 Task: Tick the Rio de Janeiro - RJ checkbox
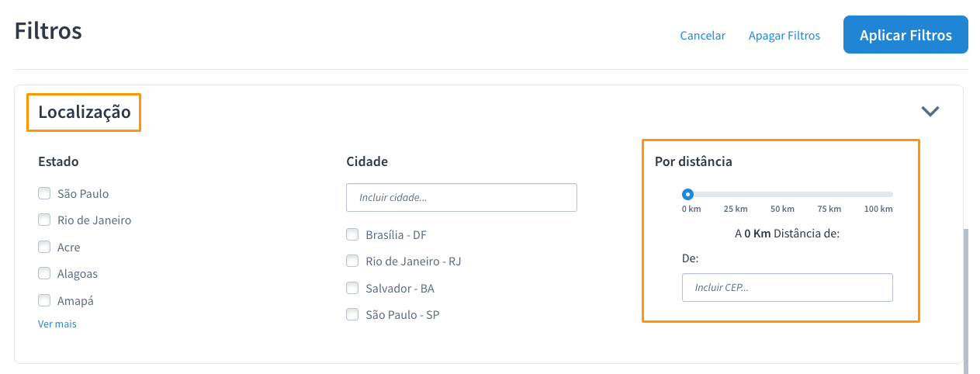352,261
